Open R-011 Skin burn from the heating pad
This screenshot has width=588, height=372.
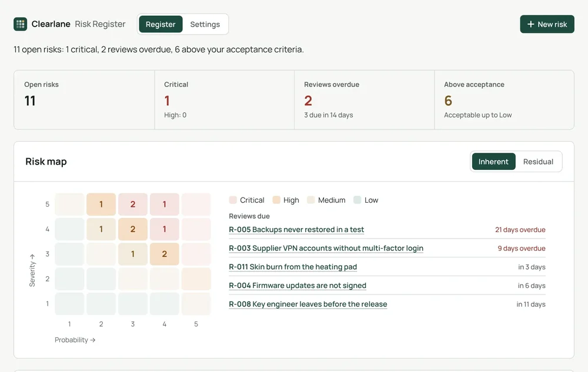point(292,267)
